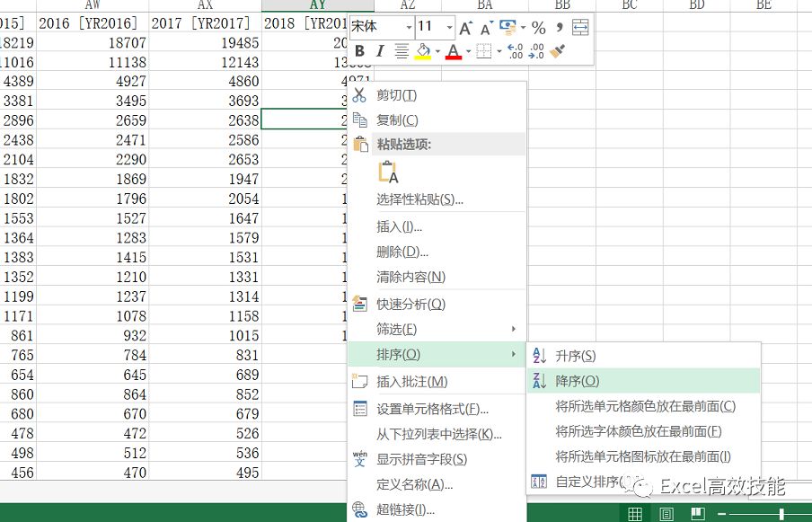Apply yellow fill color bucket
The width and height of the screenshot is (812, 522).
(423, 50)
